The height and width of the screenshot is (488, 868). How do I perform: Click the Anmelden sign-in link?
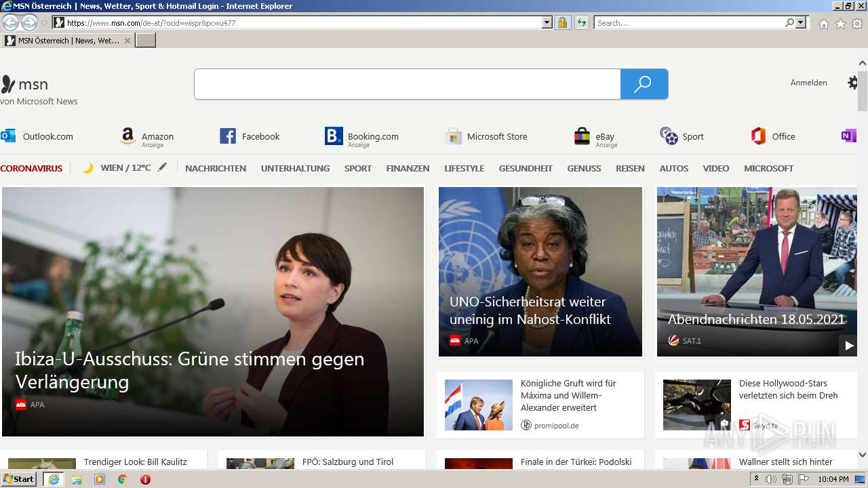(808, 83)
